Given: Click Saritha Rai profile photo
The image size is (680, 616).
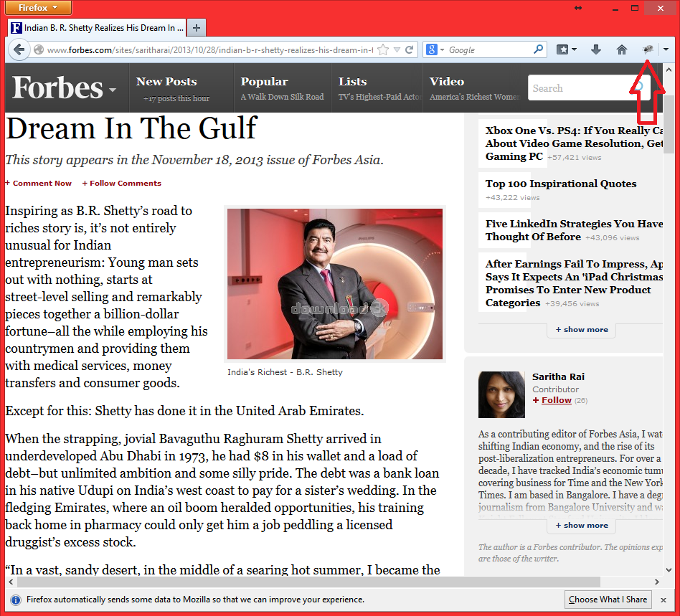Looking at the screenshot, I should point(501,394).
